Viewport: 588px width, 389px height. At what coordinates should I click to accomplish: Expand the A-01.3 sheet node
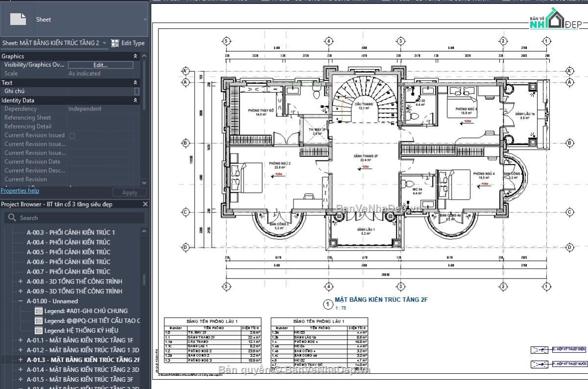click(21, 360)
